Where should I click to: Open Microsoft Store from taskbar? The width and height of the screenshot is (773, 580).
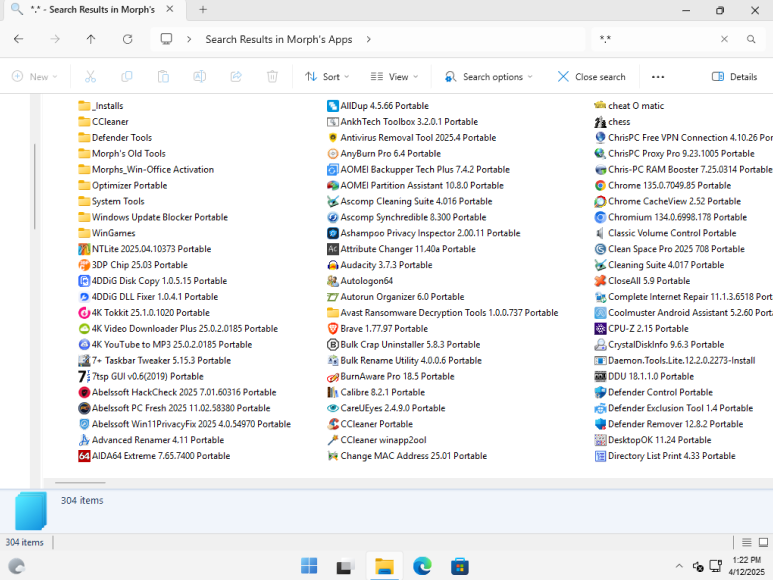click(x=459, y=566)
